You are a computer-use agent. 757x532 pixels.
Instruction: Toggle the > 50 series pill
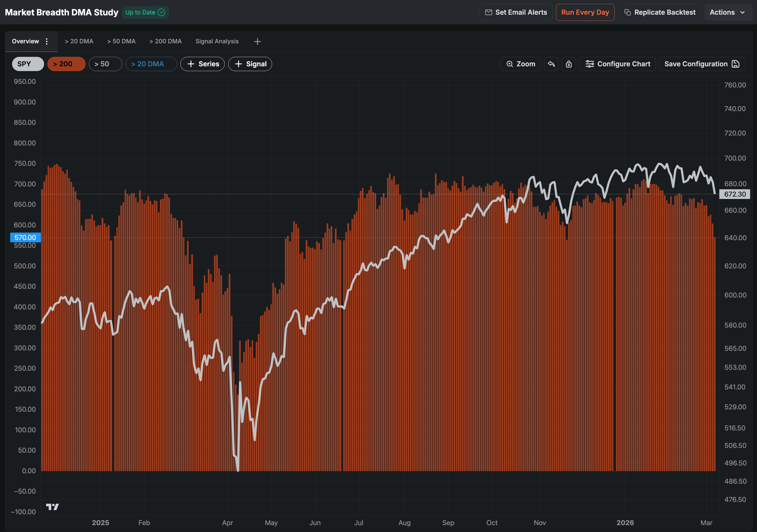105,64
